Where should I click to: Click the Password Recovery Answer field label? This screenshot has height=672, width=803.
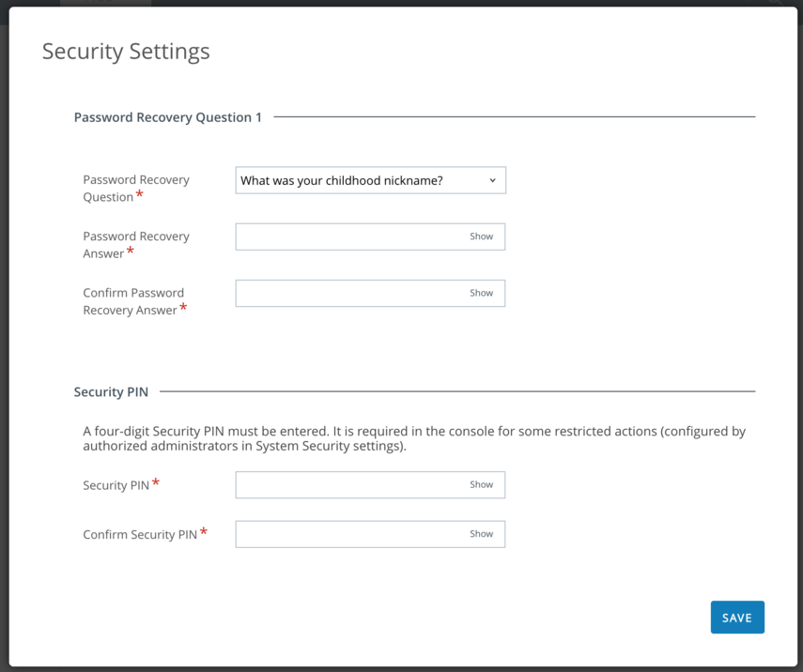[x=135, y=244]
